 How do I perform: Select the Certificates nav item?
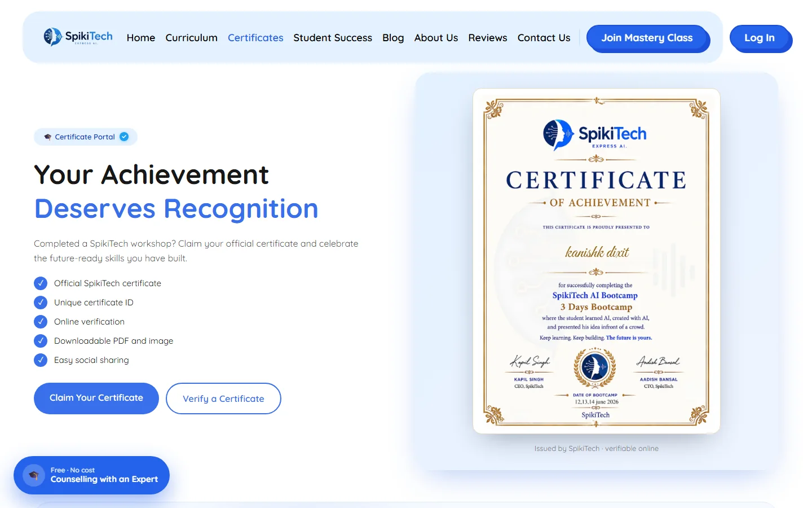click(x=255, y=38)
